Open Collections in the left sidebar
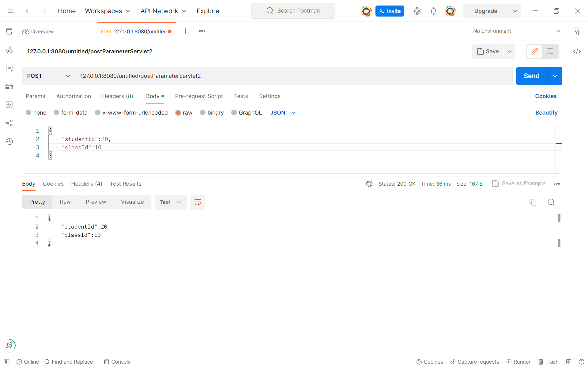The height and width of the screenshot is (367, 588). pyautogui.click(x=9, y=31)
